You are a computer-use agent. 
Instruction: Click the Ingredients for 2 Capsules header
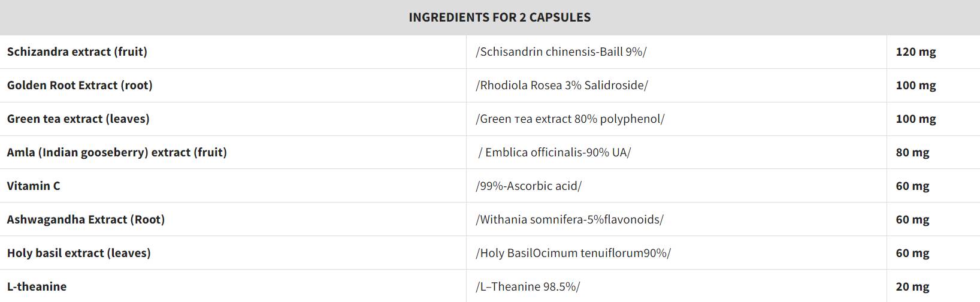coord(500,17)
